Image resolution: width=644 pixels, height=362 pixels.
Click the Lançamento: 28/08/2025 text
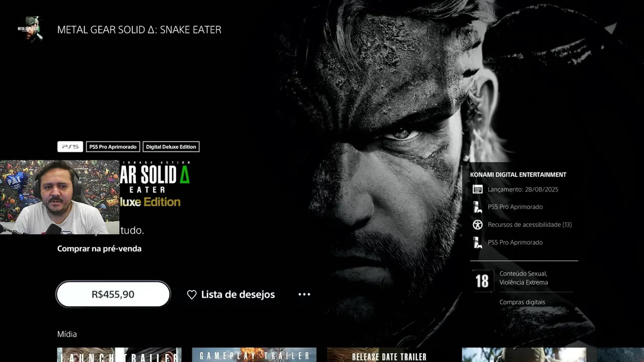[x=523, y=190]
